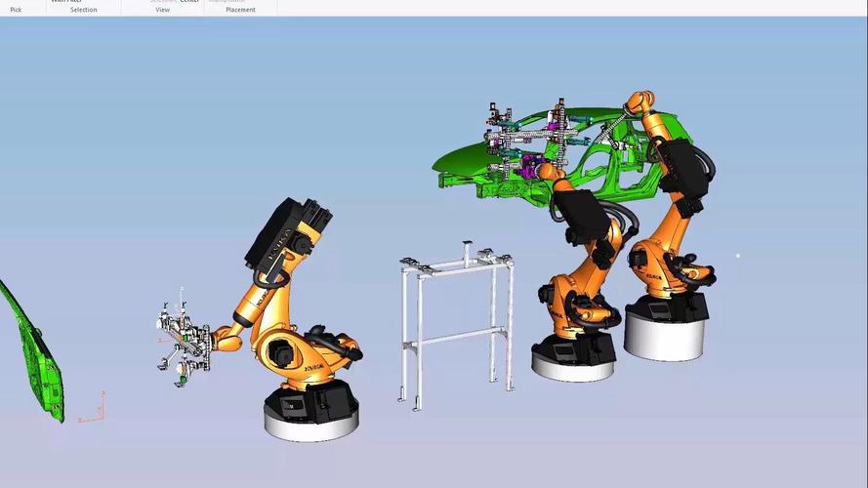Click the Placement ribbon group label
The height and width of the screenshot is (488, 868).
[239, 10]
